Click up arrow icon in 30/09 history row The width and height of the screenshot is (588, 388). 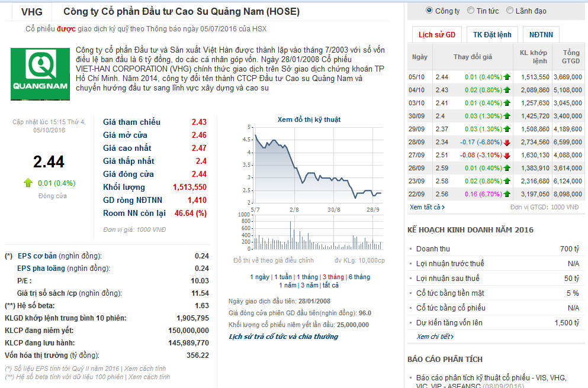click(507, 116)
